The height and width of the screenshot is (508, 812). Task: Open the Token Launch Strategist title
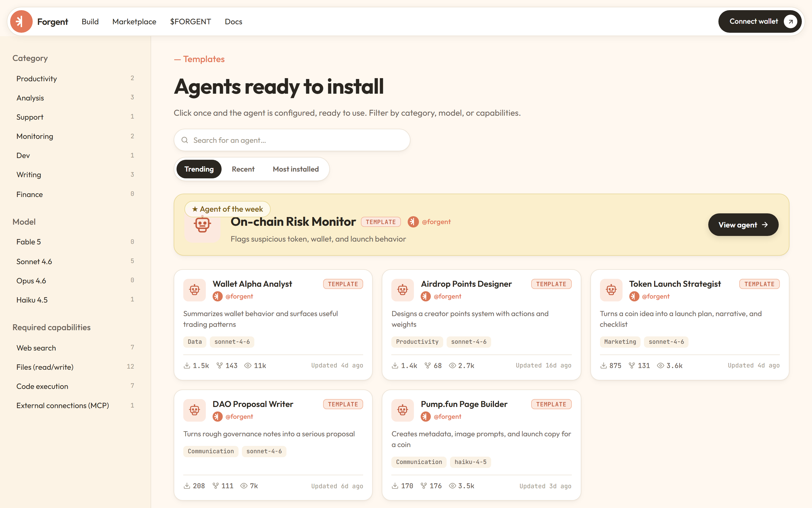(x=675, y=284)
